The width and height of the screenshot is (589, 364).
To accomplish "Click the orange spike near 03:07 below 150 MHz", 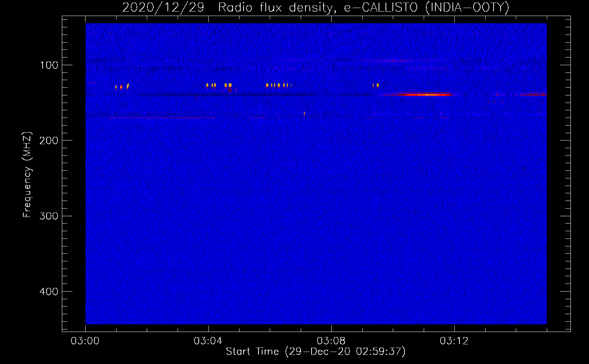I will [x=304, y=114].
